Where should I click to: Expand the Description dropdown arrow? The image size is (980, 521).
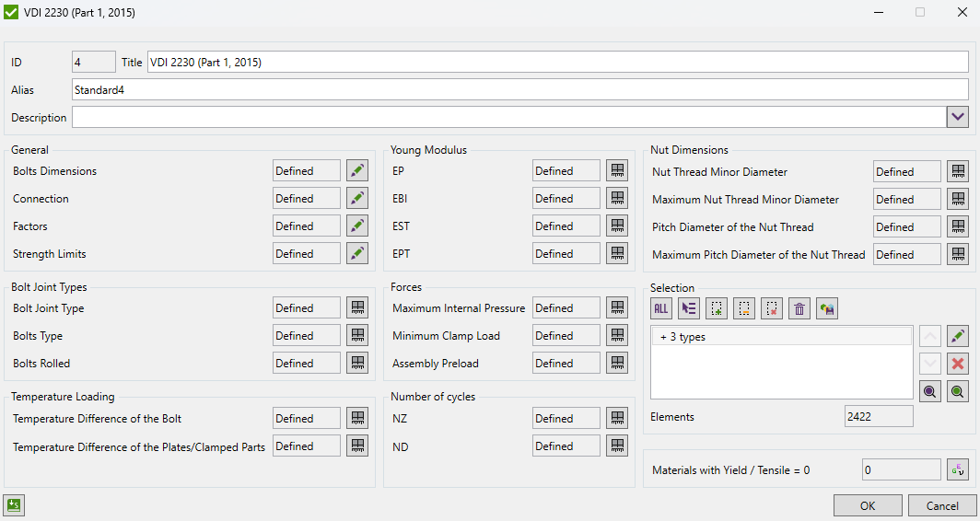[x=958, y=118]
